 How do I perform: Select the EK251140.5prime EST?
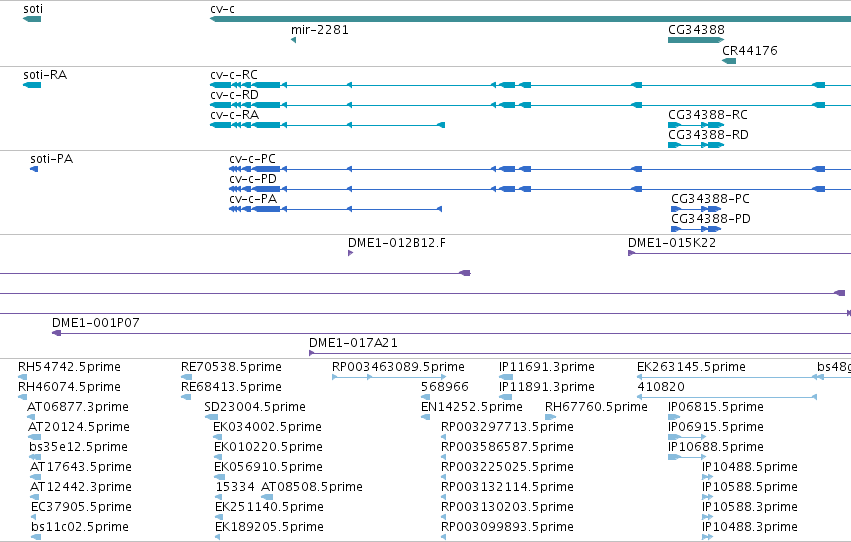(x=219, y=517)
